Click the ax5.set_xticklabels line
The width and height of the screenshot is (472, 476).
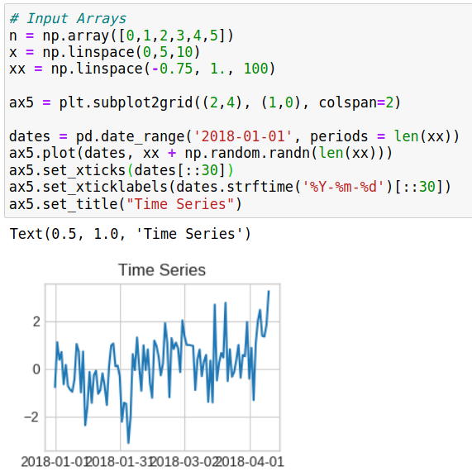[x=230, y=187]
